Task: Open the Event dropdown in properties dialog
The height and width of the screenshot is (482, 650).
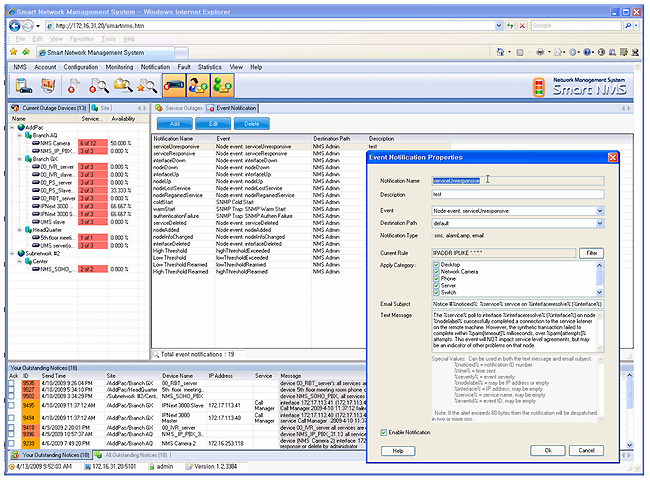Action: pos(599,211)
